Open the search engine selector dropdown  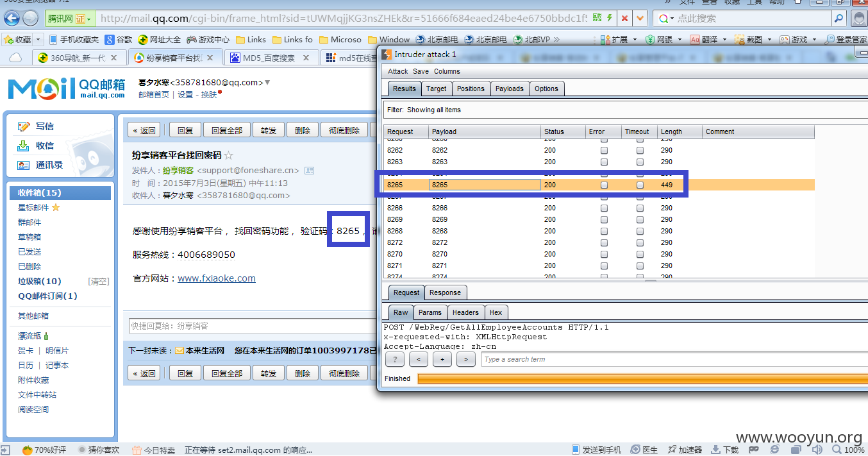(667, 19)
